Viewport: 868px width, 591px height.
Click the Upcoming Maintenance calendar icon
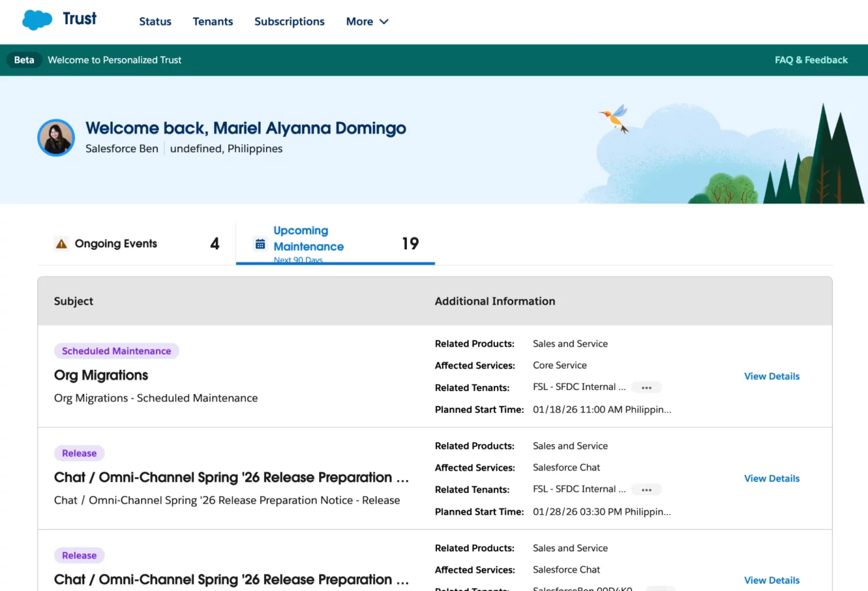coord(260,244)
